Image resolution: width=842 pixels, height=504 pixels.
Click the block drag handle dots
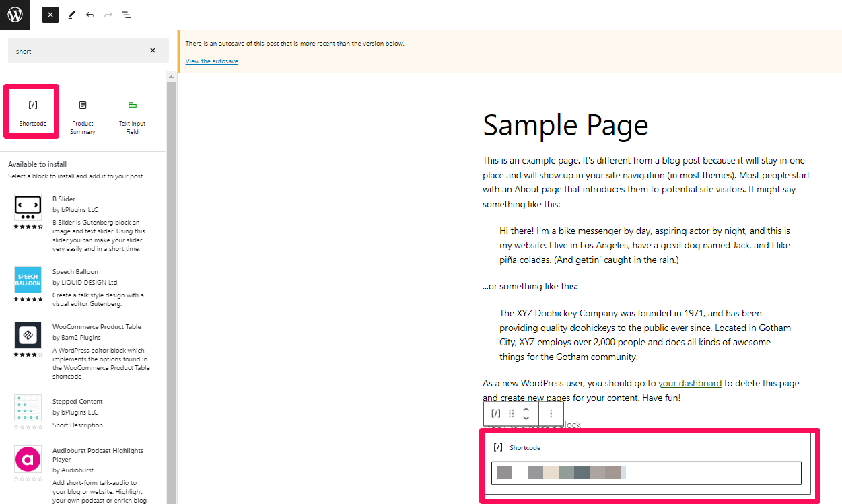(x=512, y=414)
